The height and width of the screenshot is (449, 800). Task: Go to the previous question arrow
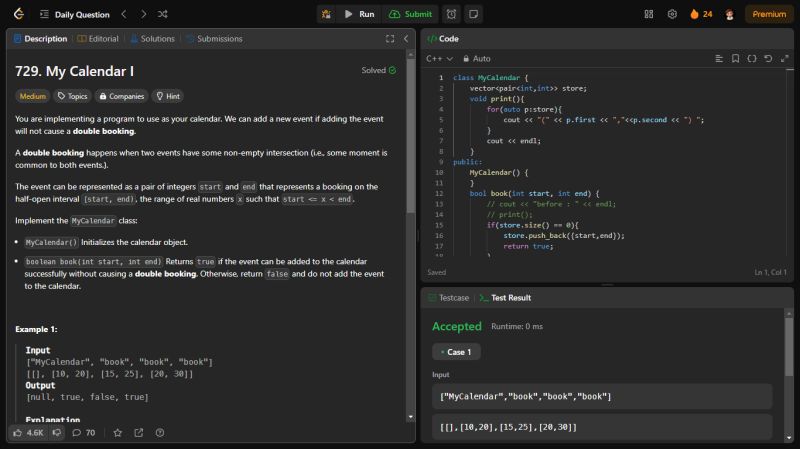(x=124, y=14)
